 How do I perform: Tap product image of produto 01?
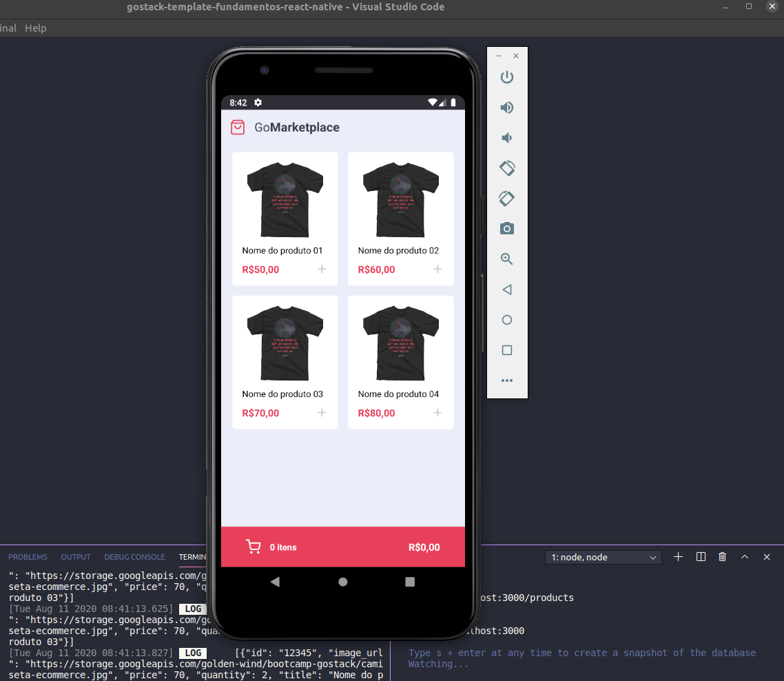point(285,199)
